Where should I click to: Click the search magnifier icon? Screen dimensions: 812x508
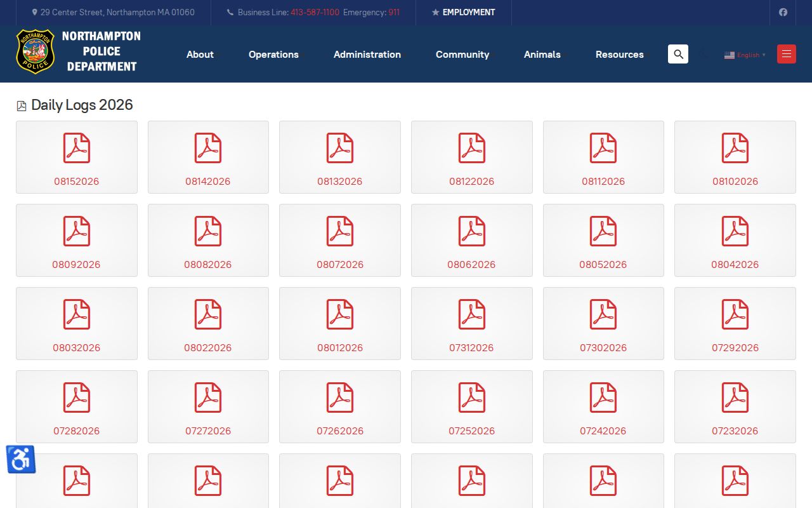678,54
